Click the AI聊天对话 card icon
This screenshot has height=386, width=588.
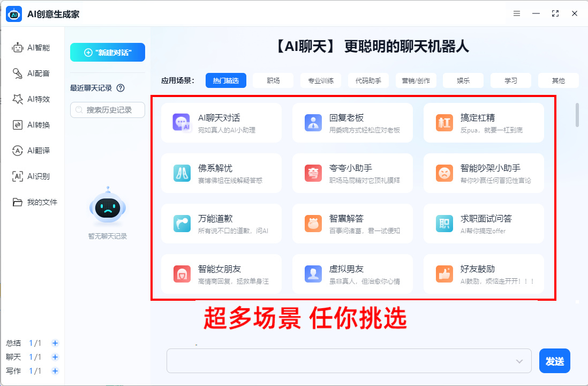pos(182,123)
